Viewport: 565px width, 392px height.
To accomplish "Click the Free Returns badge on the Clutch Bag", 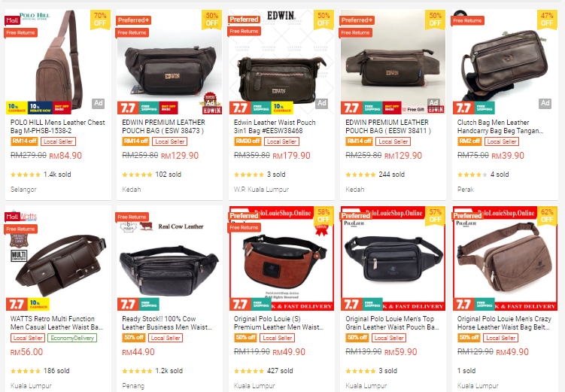I will (x=467, y=21).
